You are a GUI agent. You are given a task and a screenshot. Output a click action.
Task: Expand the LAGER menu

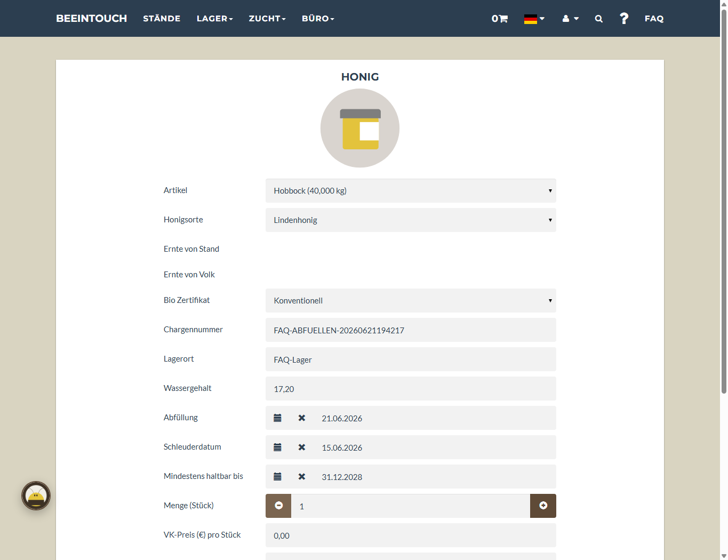215,19
